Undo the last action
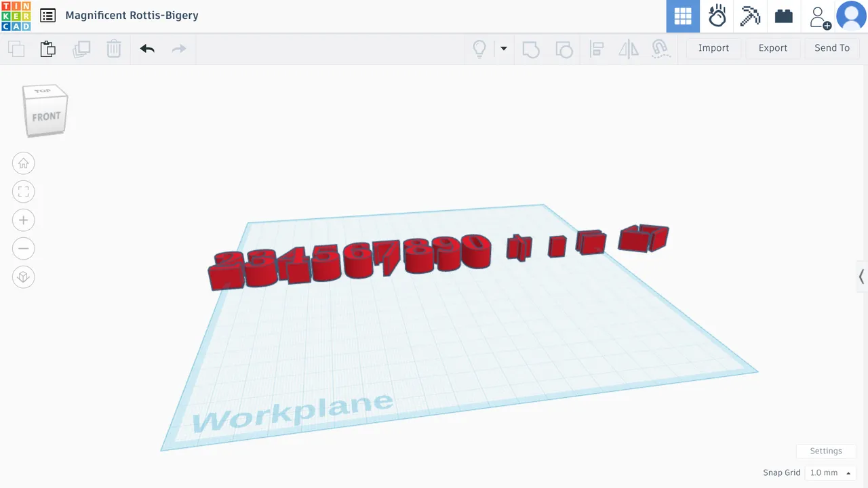This screenshot has width=868, height=488. click(x=147, y=48)
